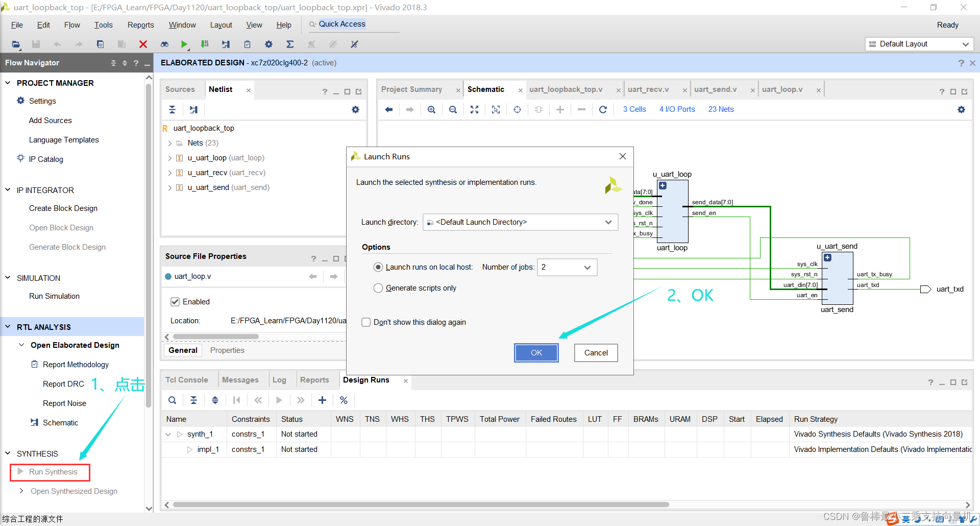This screenshot has width=980, height=526.
Task: Open the Reports menu
Action: tap(140, 25)
